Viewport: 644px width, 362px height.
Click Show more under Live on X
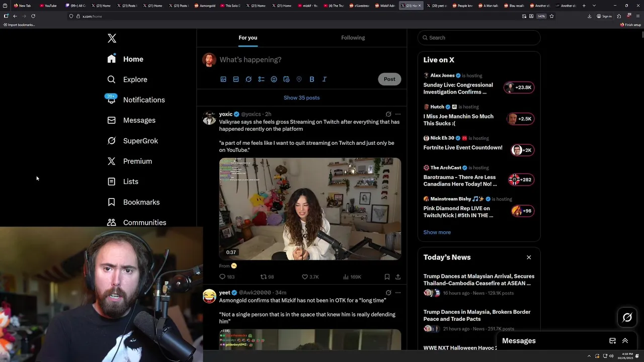[x=437, y=232]
